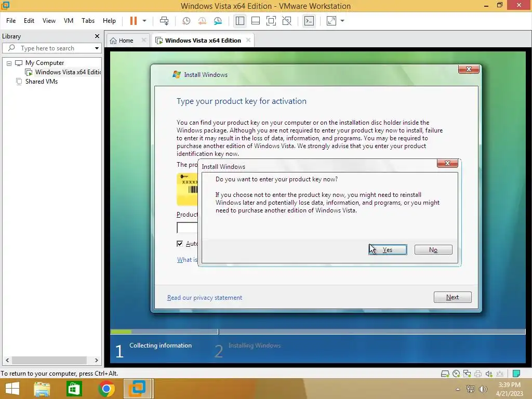Click the product key input field
The image size is (532, 399).
click(x=187, y=228)
